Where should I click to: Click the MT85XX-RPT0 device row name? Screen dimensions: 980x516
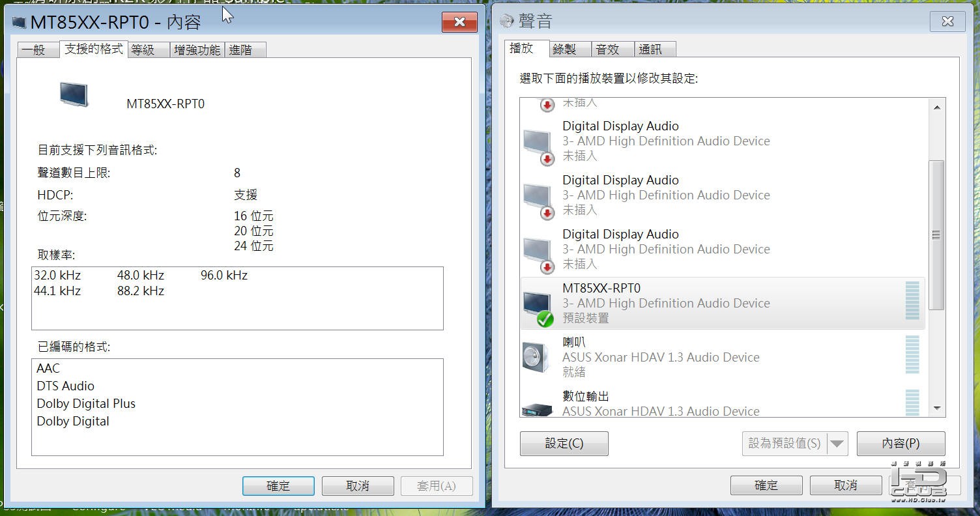601,288
